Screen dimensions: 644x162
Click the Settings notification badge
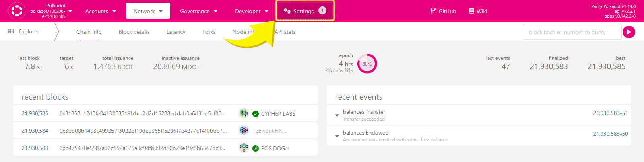[x=322, y=11]
